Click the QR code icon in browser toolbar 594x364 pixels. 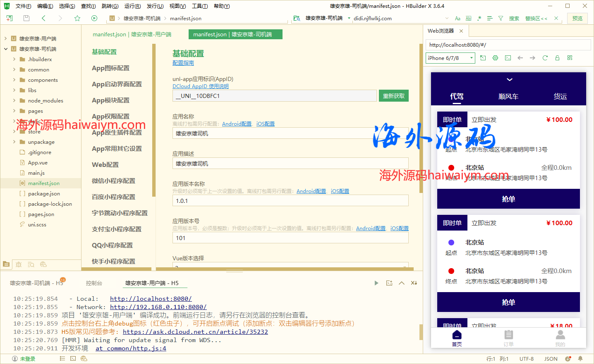570,58
